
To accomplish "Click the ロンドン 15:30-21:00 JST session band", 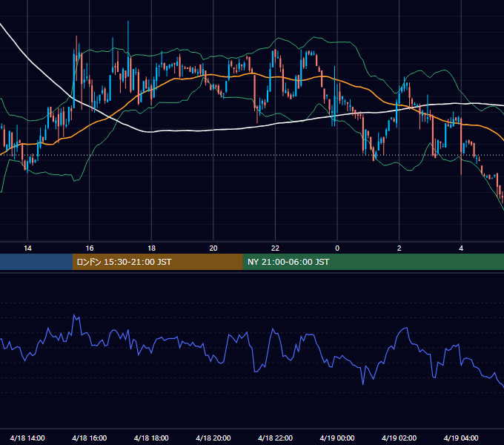I will [157, 262].
